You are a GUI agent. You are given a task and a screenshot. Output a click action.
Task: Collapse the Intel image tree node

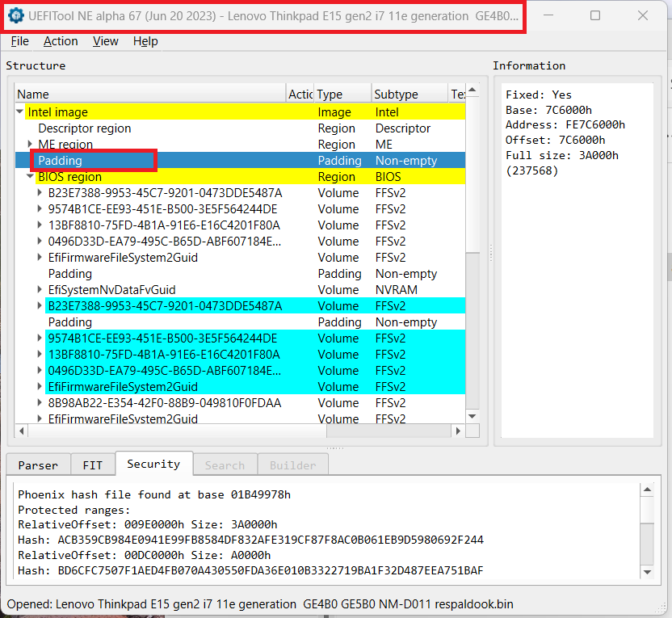[19, 111]
